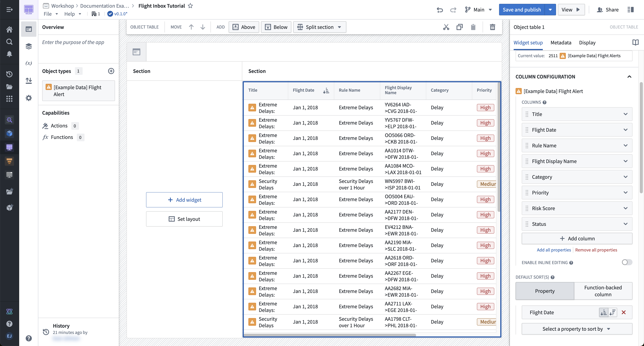The width and height of the screenshot is (644, 346).
Task: Open the layers icon in left panel
Action: point(29,46)
